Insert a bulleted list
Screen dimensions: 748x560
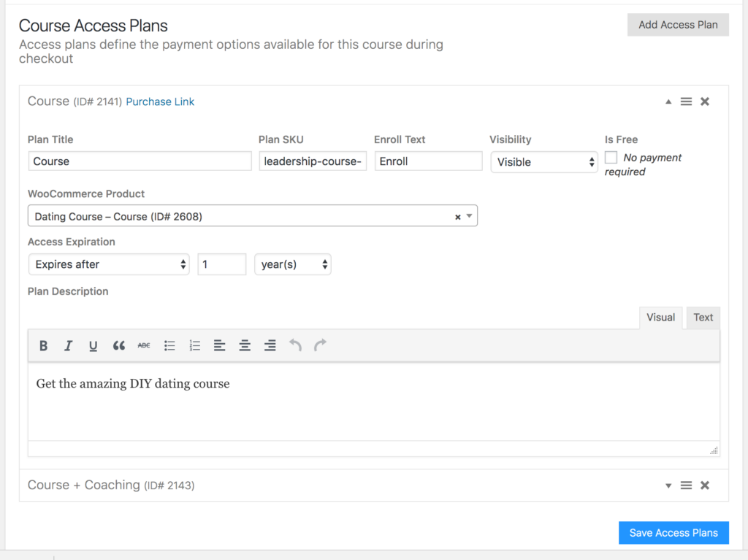point(169,345)
